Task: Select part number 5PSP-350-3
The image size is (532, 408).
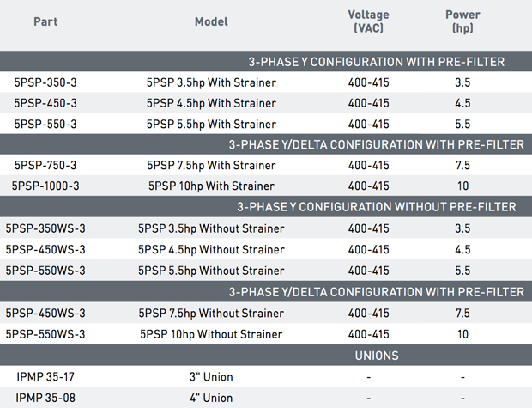Action: click(x=45, y=83)
